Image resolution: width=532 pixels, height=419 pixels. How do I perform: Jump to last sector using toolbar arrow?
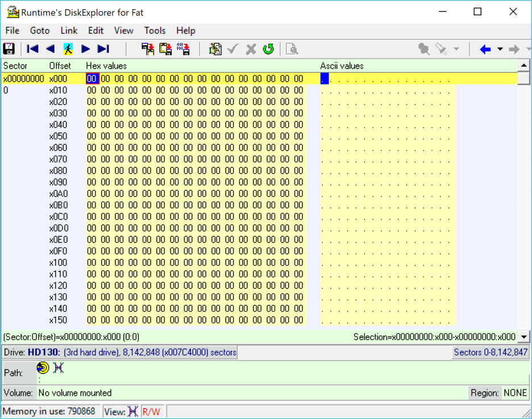[103, 49]
